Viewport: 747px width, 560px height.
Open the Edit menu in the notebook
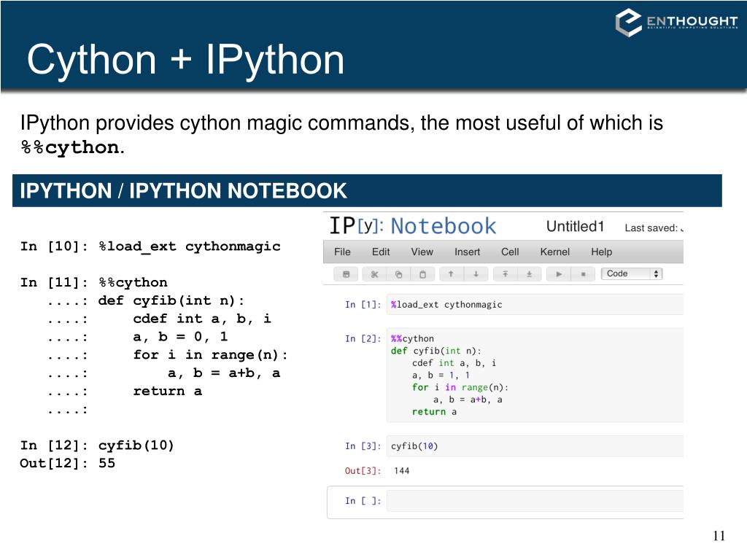[381, 252]
